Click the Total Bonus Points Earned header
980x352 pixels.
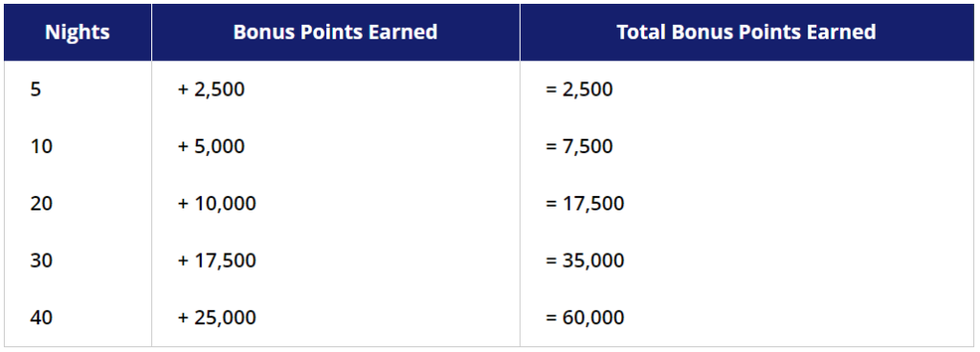[x=746, y=32]
